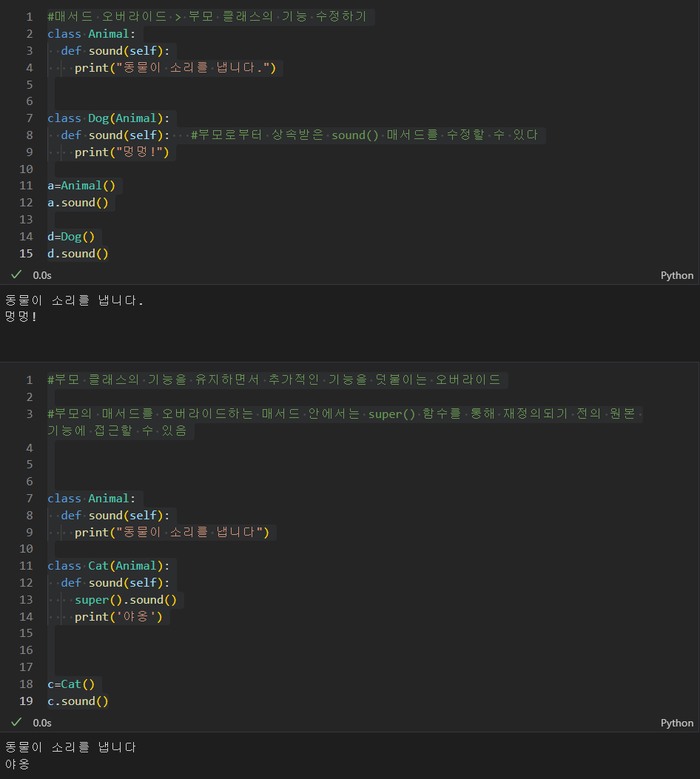Click the 'a.sound()' line
The width and height of the screenshot is (700, 779).
[x=78, y=203]
